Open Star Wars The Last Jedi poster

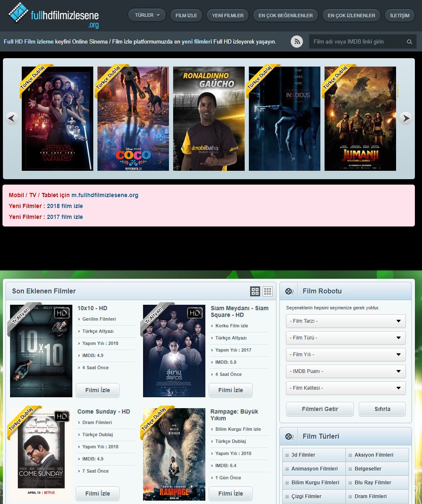point(57,118)
